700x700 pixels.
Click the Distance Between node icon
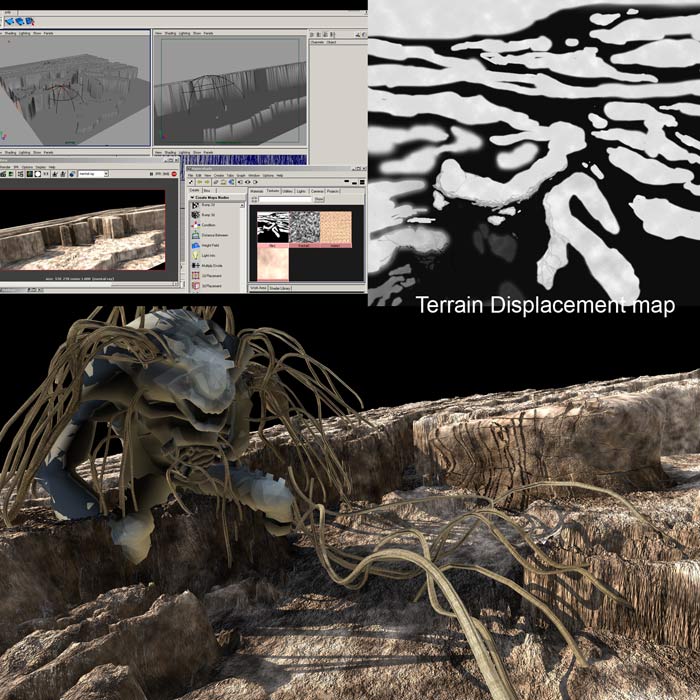click(196, 236)
